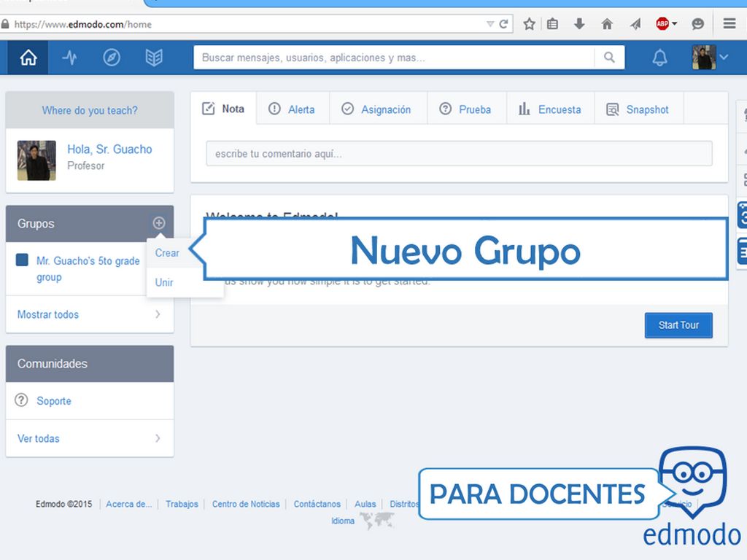Click the plus icon next to Grupos

[x=159, y=223]
